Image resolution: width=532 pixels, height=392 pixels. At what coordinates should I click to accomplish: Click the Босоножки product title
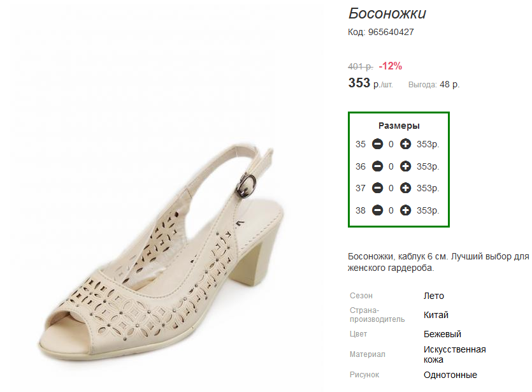point(387,13)
